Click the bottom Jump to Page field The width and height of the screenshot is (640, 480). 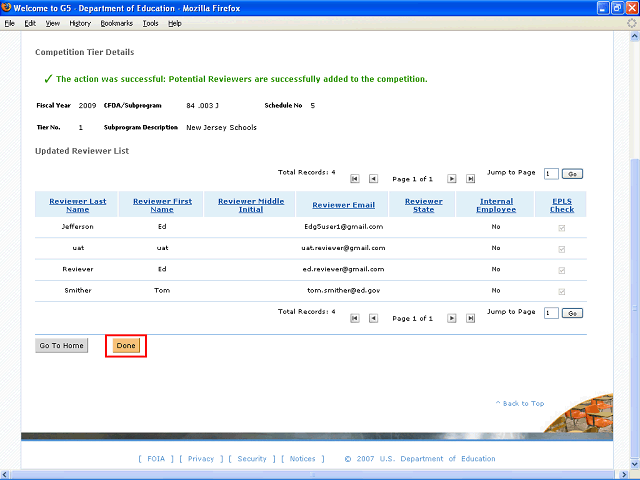pos(551,313)
